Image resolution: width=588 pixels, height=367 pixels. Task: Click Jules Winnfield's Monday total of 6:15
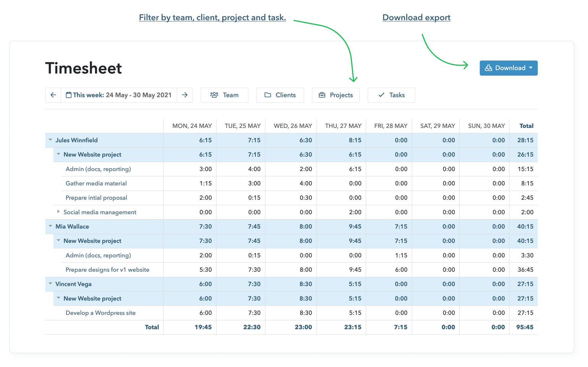[x=205, y=140]
